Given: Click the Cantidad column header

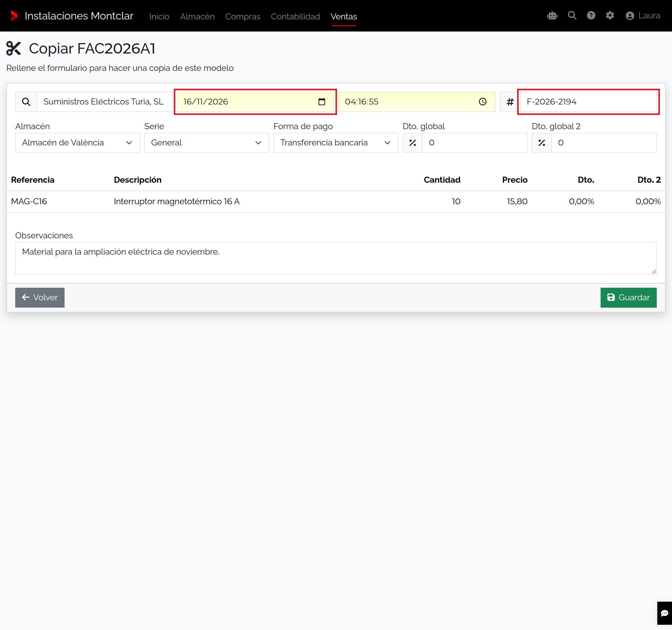Looking at the screenshot, I should tap(442, 180).
